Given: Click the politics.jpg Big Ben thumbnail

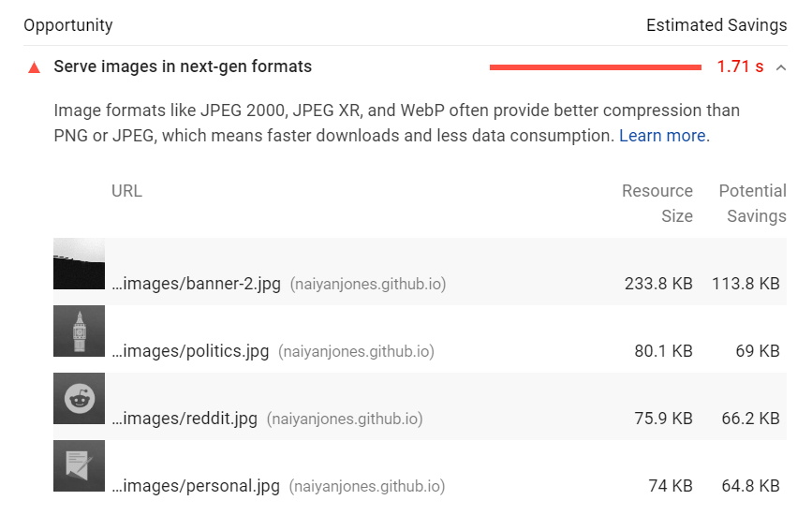Looking at the screenshot, I should pyautogui.click(x=80, y=331).
